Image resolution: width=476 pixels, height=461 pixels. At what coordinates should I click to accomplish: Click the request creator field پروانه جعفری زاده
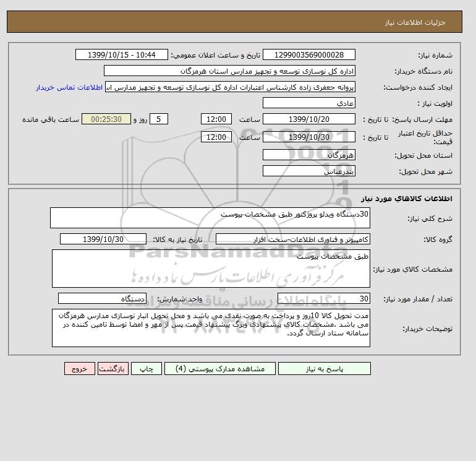(x=230, y=87)
